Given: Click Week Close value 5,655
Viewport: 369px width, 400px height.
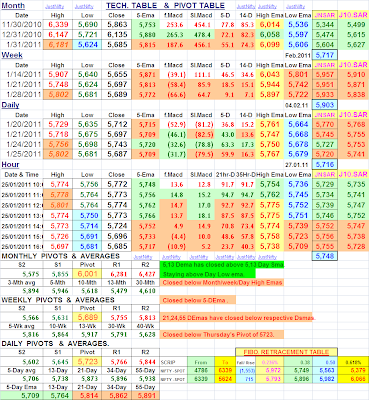Looking at the screenshot, I should coord(117,75).
